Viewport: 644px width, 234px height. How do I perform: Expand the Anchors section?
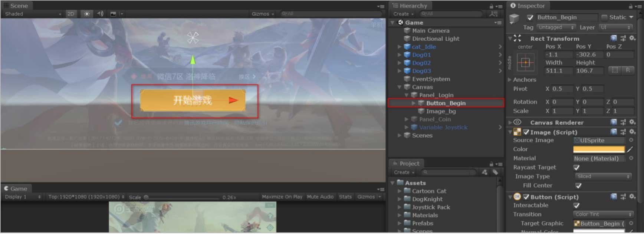click(510, 80)
